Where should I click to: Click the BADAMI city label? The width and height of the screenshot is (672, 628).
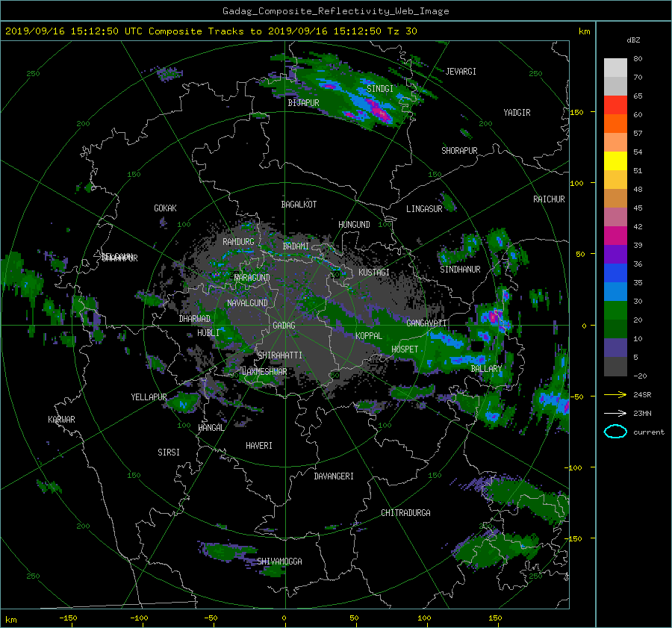click(x=296, y=246)
